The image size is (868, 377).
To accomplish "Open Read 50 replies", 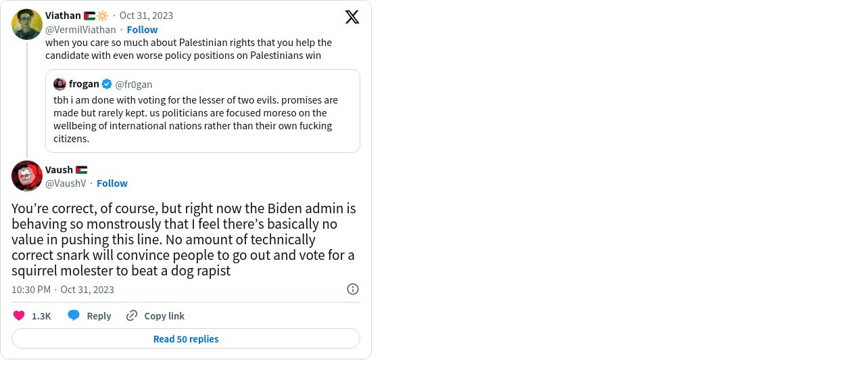I will click(x=186, y=338).
